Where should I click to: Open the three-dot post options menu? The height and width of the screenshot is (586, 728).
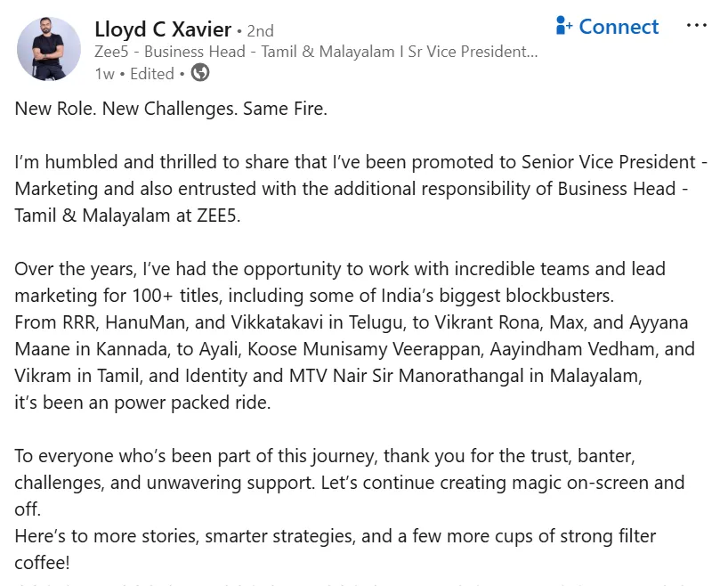pyautogui.click(x=697, y=26)
